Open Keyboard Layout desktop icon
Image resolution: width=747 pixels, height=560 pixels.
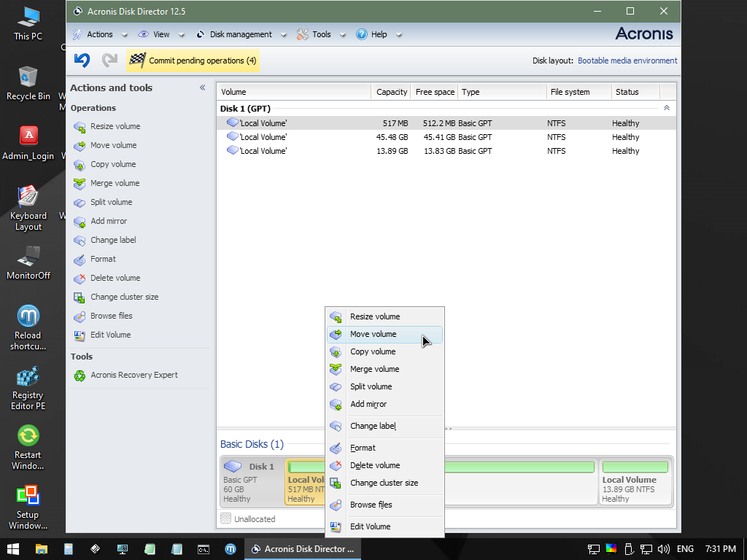click(28, 208)
